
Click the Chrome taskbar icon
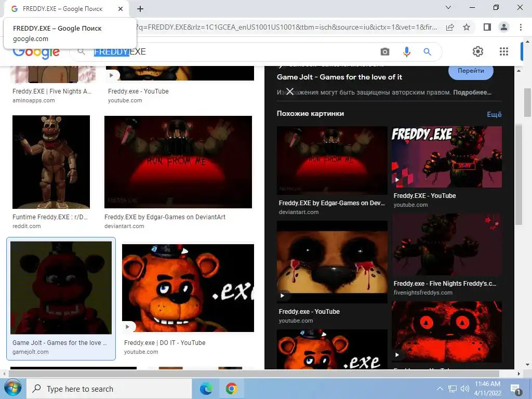click(231, 389)
